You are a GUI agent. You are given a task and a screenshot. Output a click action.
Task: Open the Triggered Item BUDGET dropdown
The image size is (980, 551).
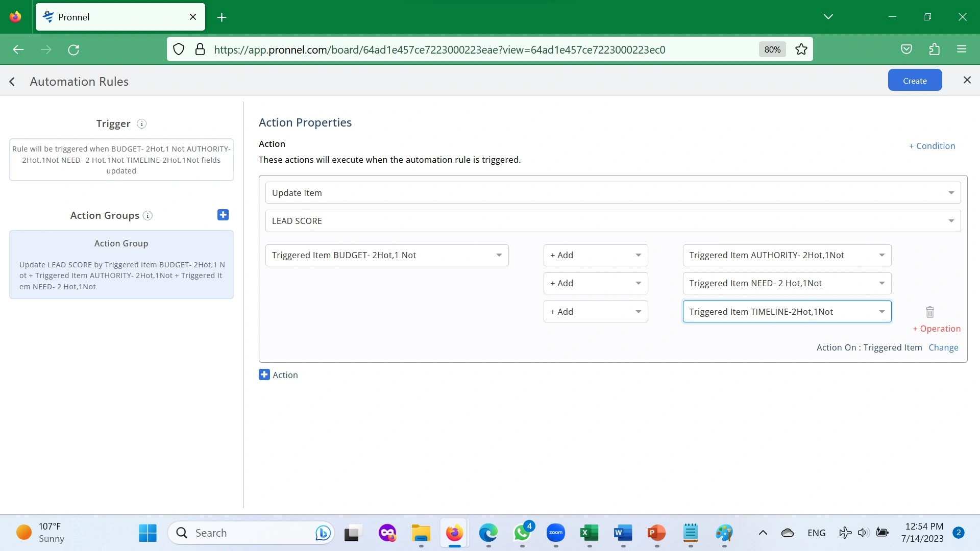point(387,255)
